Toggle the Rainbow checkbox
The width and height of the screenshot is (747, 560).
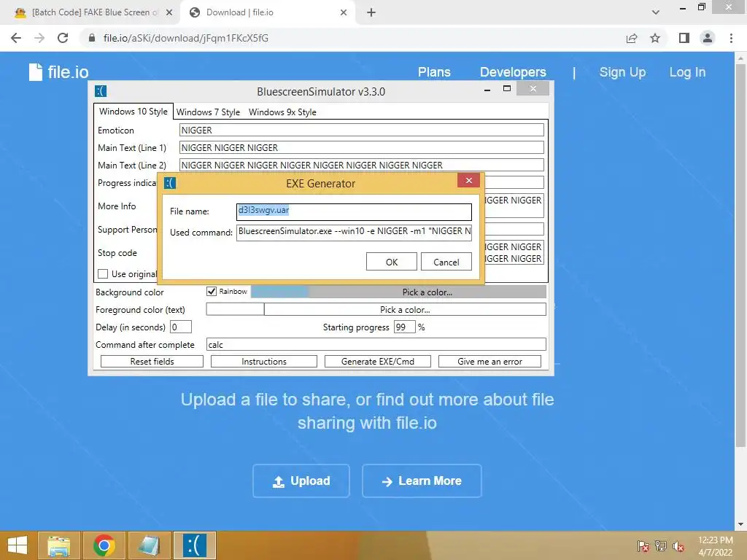[212, 292]
